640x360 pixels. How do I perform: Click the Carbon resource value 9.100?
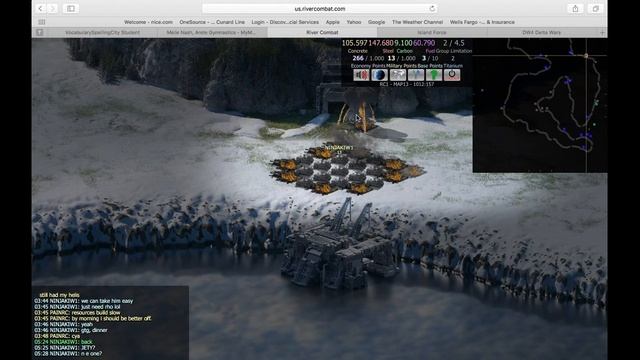click(x=403, y=43)
